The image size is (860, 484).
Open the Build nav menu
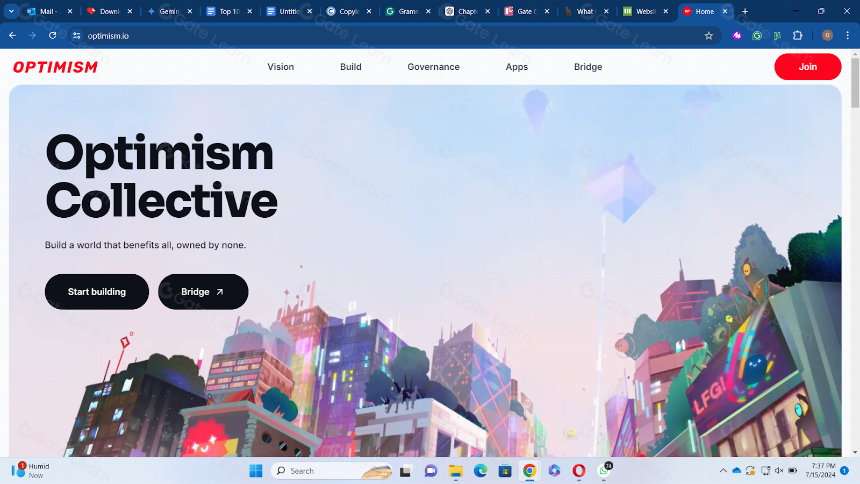tap(350, 67)
